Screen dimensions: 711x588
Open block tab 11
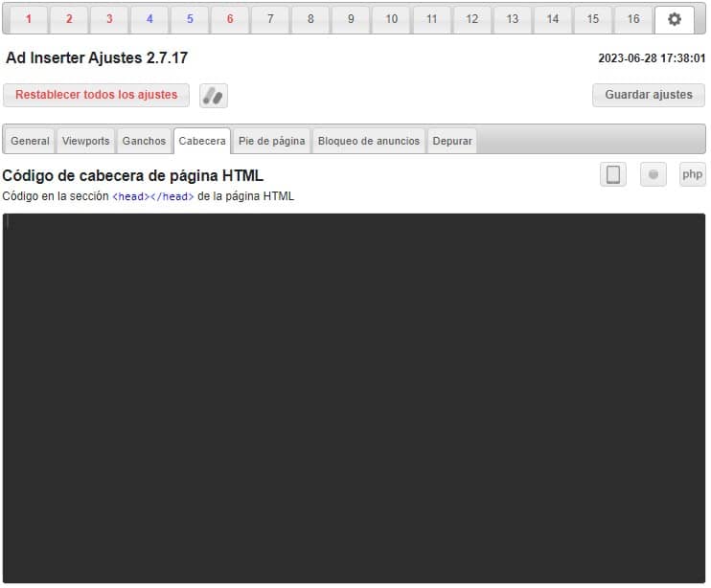point(431,19)
